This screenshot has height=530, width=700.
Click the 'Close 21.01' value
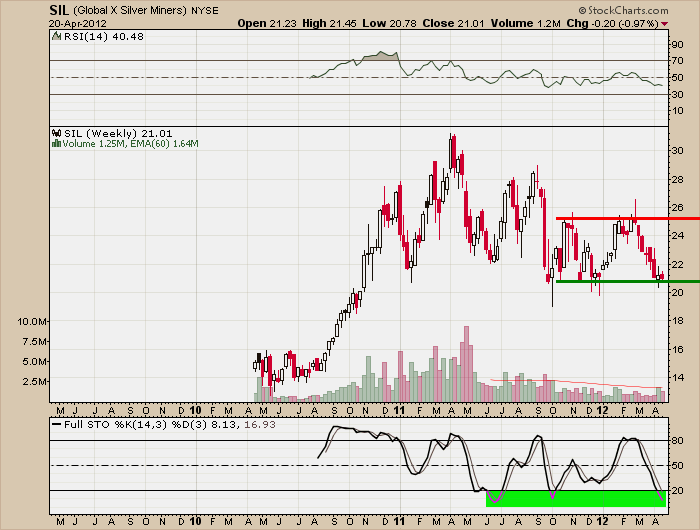tap(453, 23)
